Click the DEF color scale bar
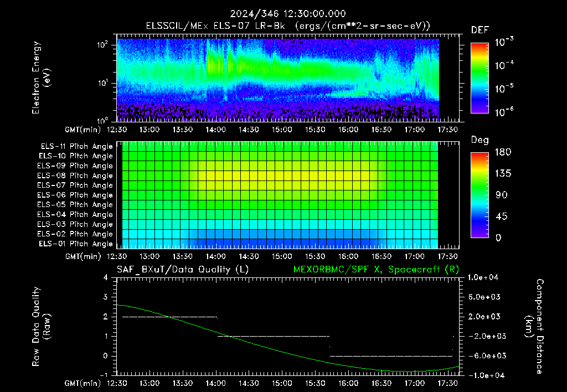 (480, 78)
